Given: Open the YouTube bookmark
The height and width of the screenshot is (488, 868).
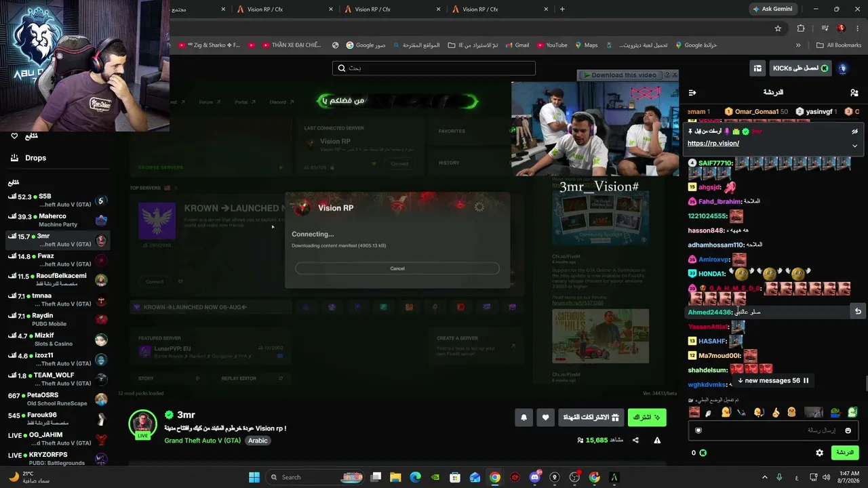Looking at the screenshot, I should pos(552,45).
